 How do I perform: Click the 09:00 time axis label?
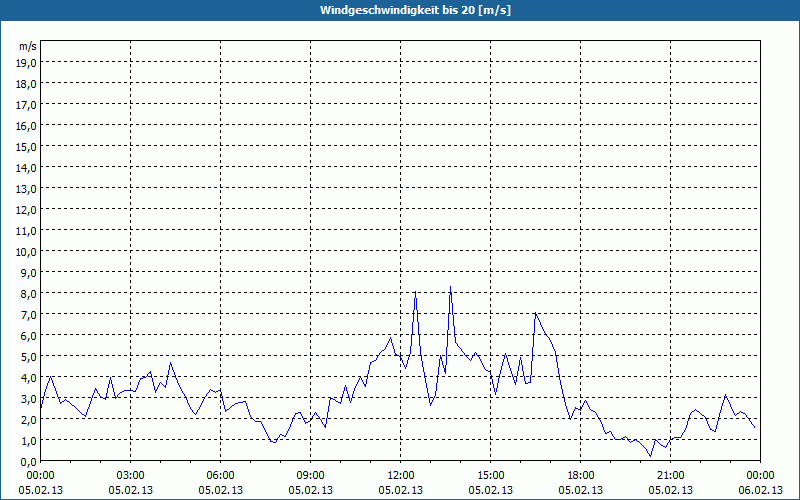tap(311, 476)
